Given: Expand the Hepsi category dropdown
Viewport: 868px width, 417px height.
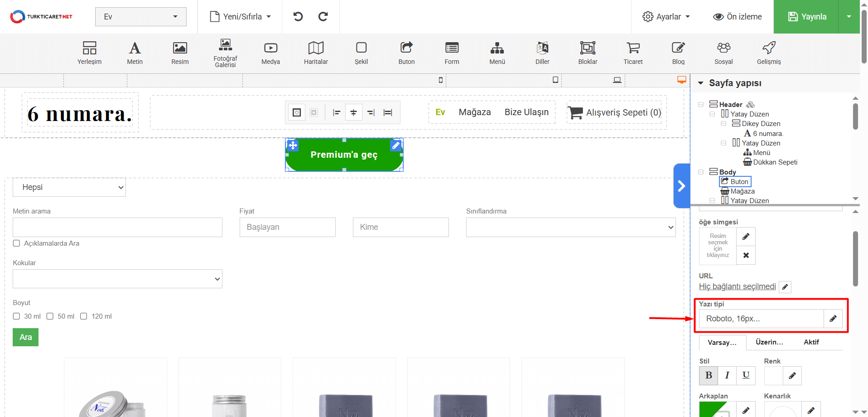Looking at the screenshot, I should tap(69, 188).
